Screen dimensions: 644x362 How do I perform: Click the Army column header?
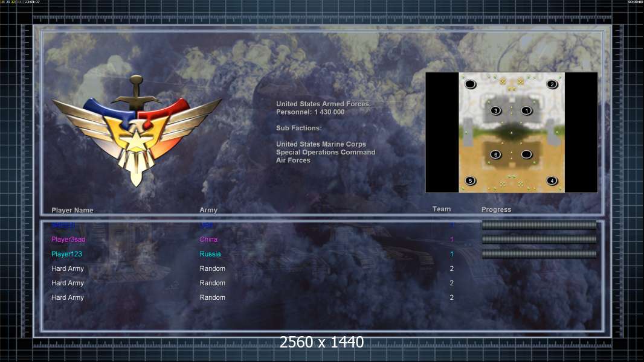208,210
